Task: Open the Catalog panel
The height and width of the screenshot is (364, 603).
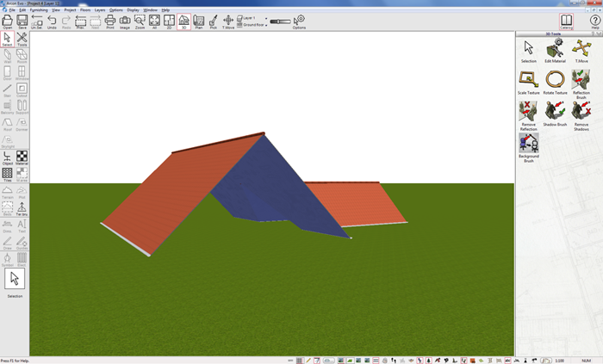Action: 567,22
